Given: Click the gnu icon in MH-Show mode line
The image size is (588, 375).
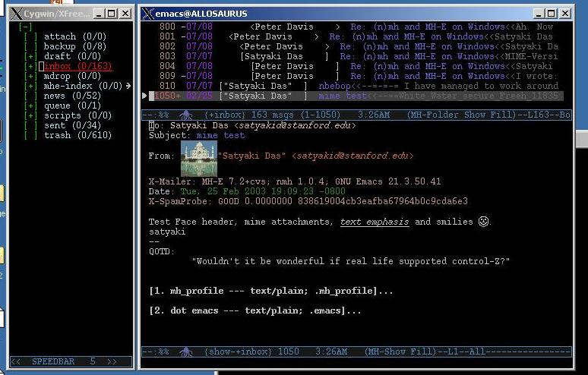Looking at the screenshot, I should point(186,351).
